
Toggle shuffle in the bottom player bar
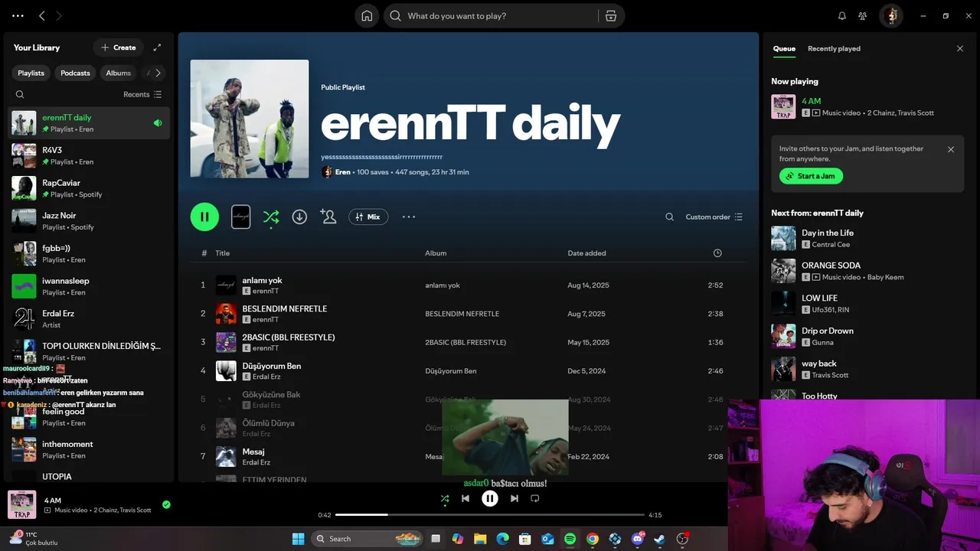point(445,499)
